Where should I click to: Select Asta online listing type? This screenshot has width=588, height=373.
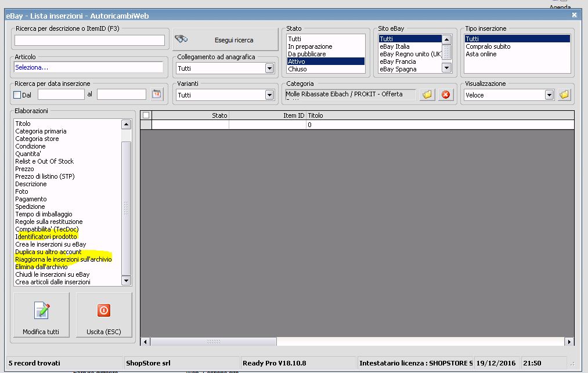point(517,54)
